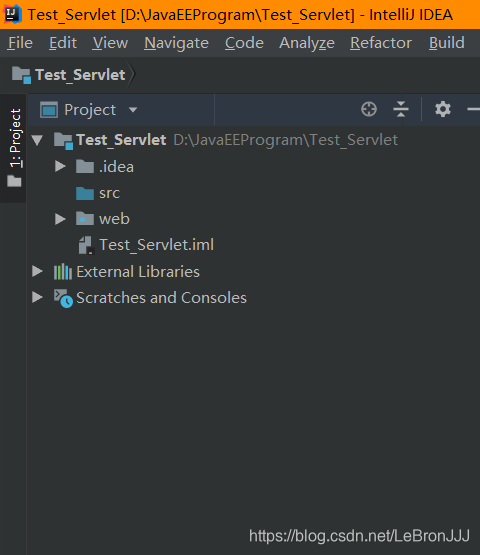Select the Test_Servlet.iml file
The width and height of the screenshot is (480, 555).
pyautogui.click(x=156, y=245)
